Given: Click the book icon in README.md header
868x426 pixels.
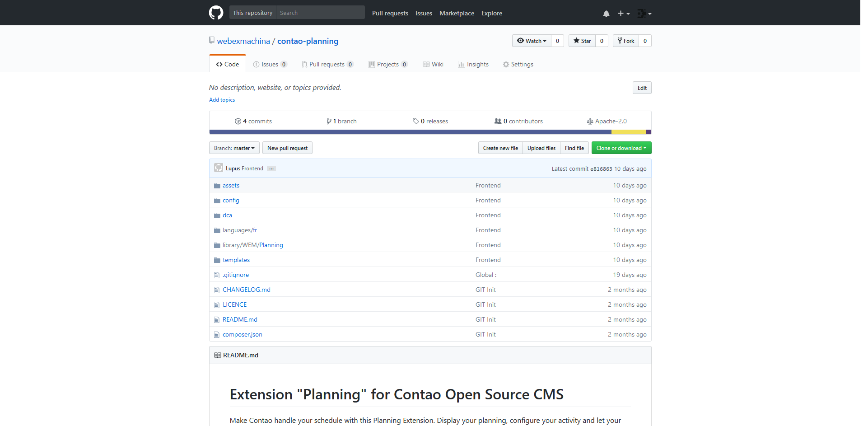Looking at the screenshot, I should (x=218, y=355).
